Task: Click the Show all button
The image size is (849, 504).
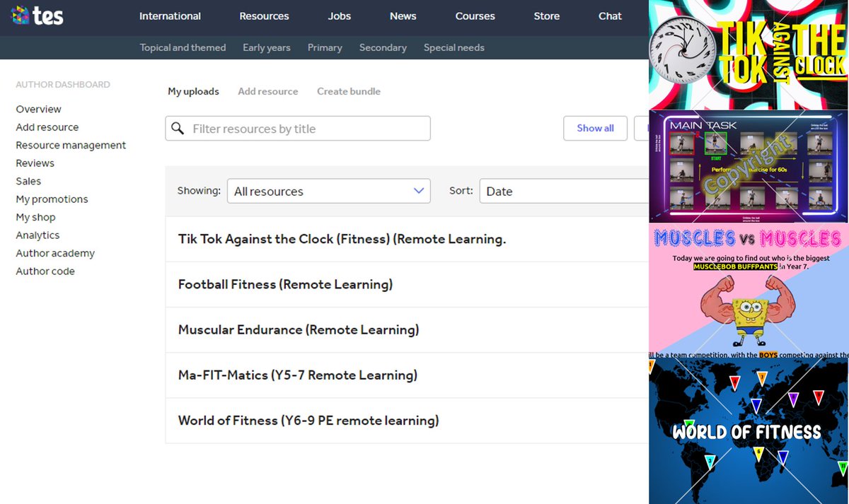Action: coord(595,129)
